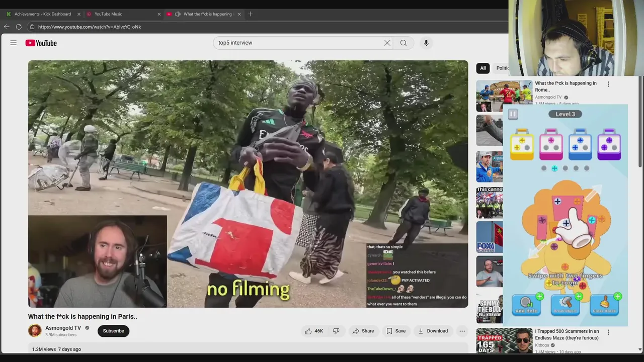Open a new browser tab

click(x=251, y=14)
